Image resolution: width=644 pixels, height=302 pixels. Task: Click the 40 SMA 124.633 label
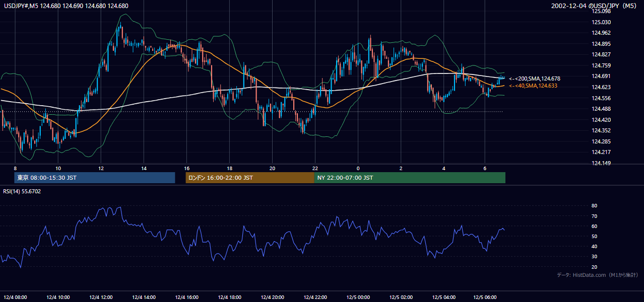pyautogui.click(x=533, y=86)
